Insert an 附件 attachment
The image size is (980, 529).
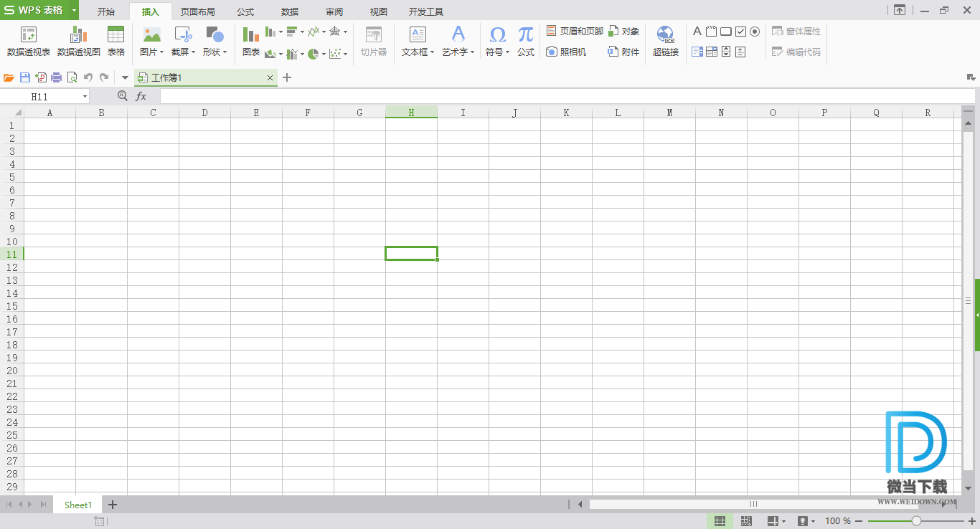click(x=623, y=52)
